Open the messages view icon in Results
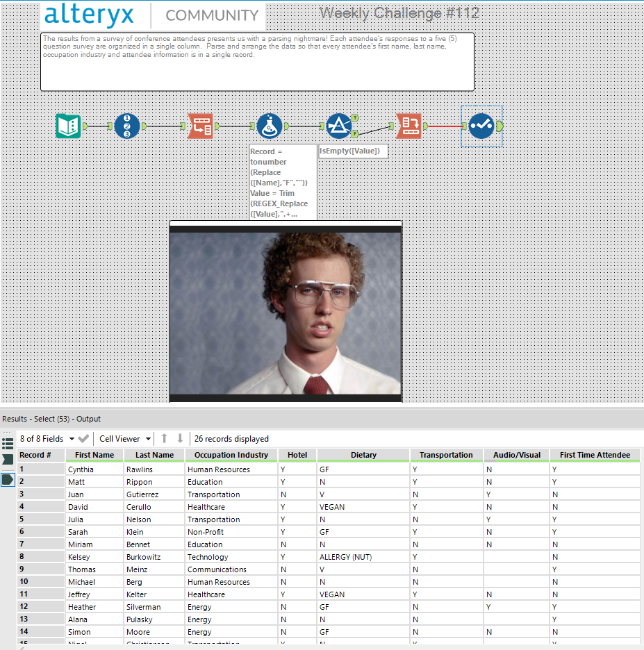Image resolution: width=644 pixels, height=650 pixels. [8, 444]
